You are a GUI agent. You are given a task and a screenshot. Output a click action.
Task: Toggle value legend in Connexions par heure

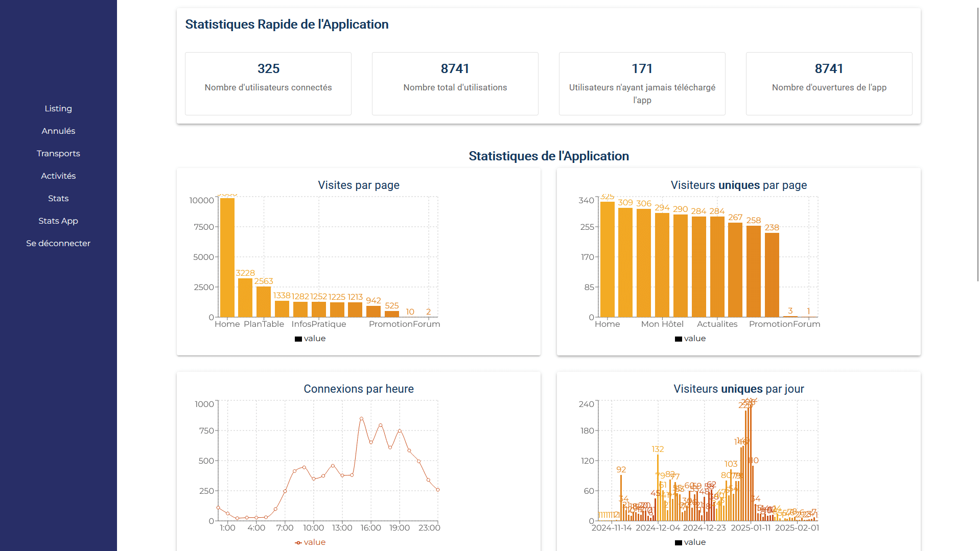click(x=310, y=542)
